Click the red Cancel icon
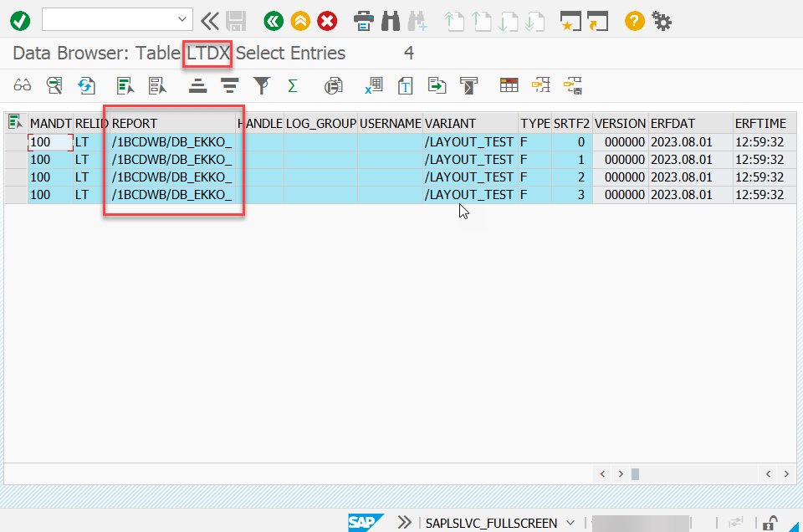The image size is (803, 532). point(327,21)
